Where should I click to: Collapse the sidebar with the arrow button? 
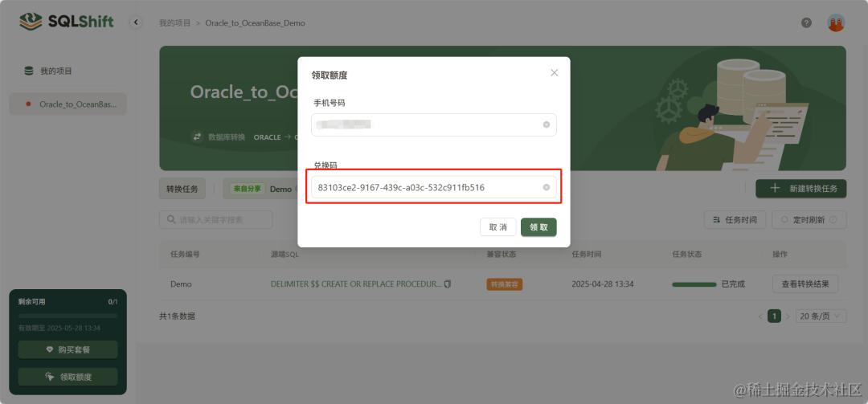(136, 22)
